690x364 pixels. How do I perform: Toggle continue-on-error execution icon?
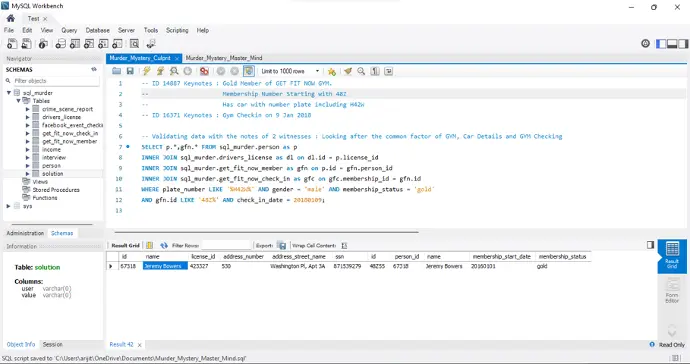tap(204, 71)
